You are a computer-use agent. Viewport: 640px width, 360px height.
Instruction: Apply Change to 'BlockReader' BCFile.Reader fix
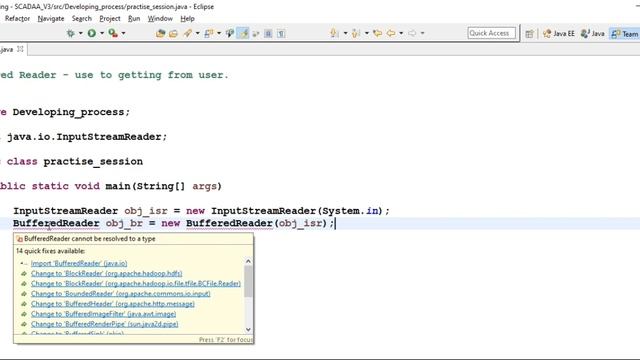136,283
